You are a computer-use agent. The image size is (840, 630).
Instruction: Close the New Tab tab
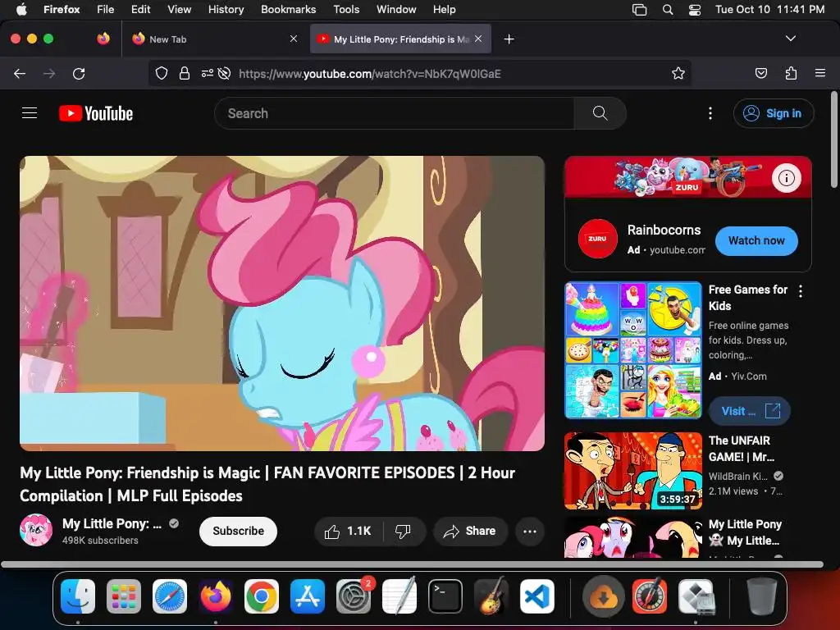point(294,39)
